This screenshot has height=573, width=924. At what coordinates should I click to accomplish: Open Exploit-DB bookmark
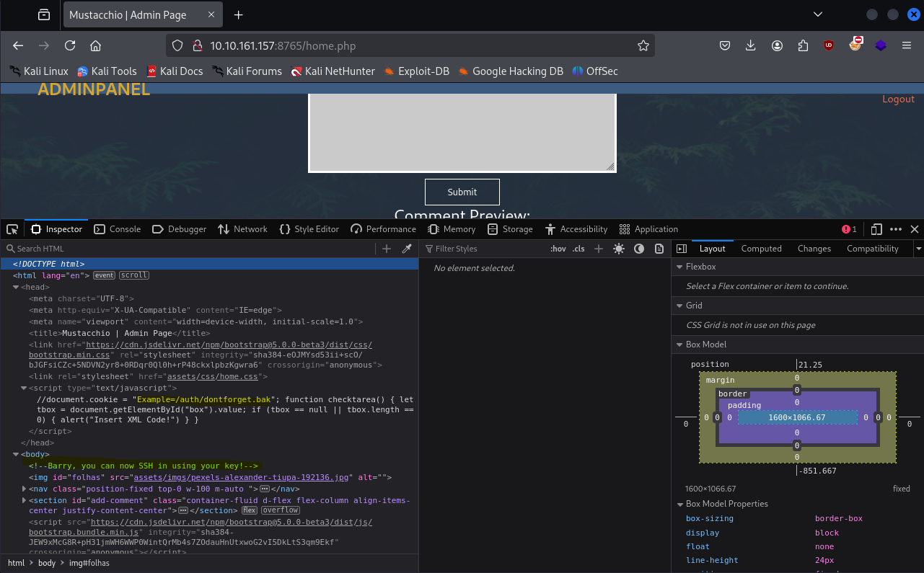tap(416, 71)
